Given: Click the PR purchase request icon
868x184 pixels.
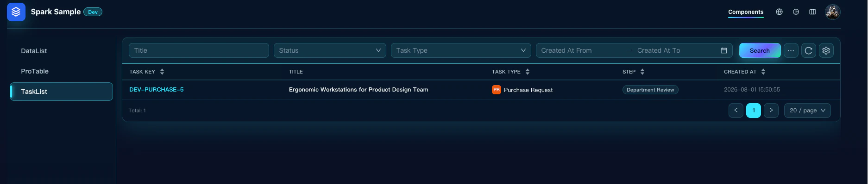Looking at the screenshot, I should pyautogui.click(x=496, y=90).
